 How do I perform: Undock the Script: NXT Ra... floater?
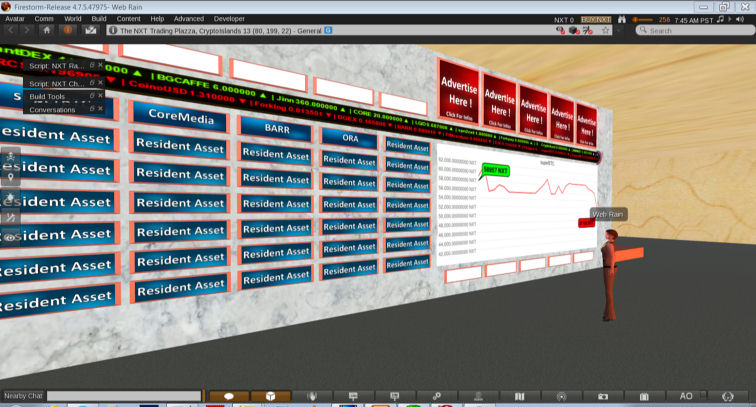[x=92, y=65]
